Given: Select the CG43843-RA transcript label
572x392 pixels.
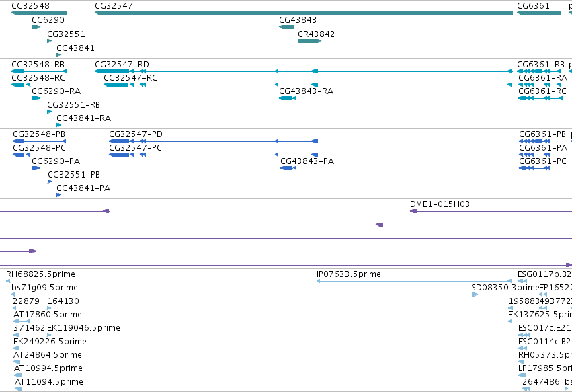Looking at the screenshot, I should (306, 91).
